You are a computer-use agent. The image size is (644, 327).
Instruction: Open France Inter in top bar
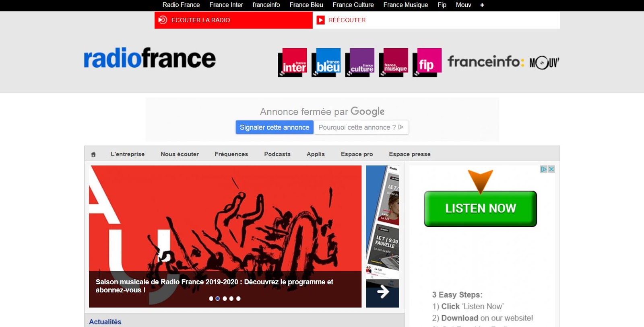pyautogui.click(x=226, y=5)
